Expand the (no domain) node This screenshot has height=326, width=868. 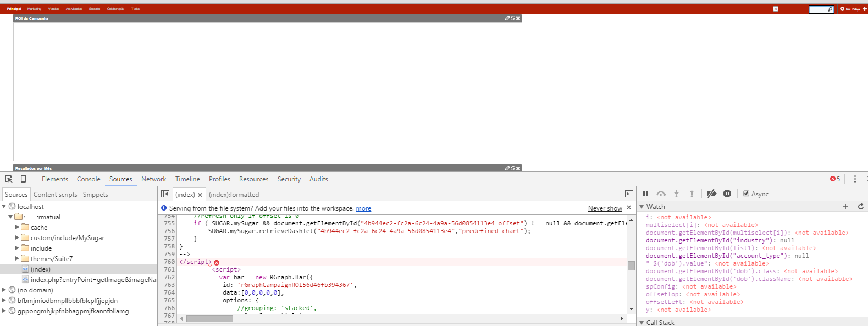[4, 290]
